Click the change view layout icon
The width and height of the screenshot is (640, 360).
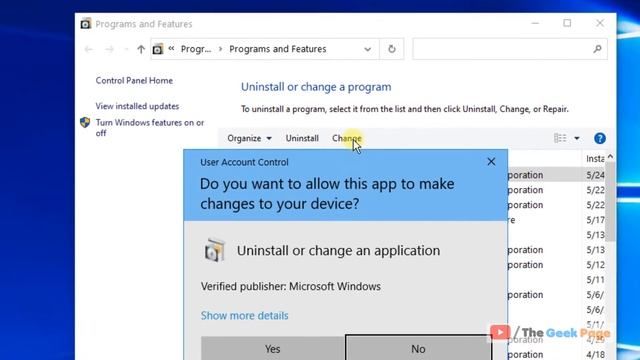point(560,138)
